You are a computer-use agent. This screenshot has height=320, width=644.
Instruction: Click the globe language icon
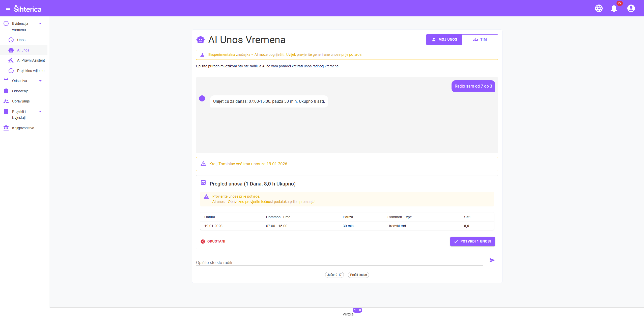click(599, 9)
